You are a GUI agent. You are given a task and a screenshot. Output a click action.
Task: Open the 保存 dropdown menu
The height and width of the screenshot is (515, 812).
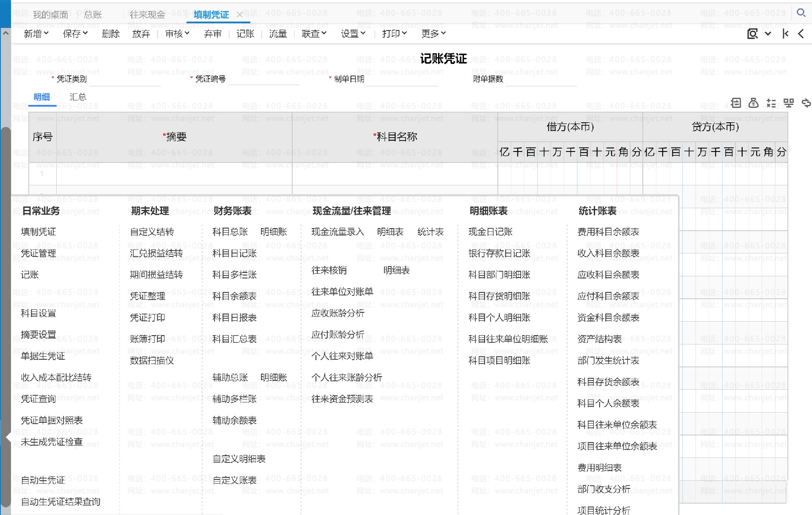[75, 34]
